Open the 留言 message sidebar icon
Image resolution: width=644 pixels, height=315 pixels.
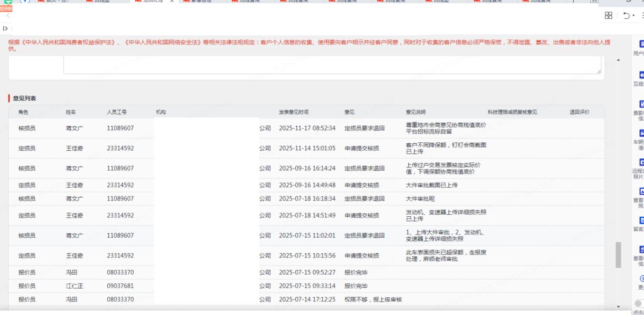[641, 221]
